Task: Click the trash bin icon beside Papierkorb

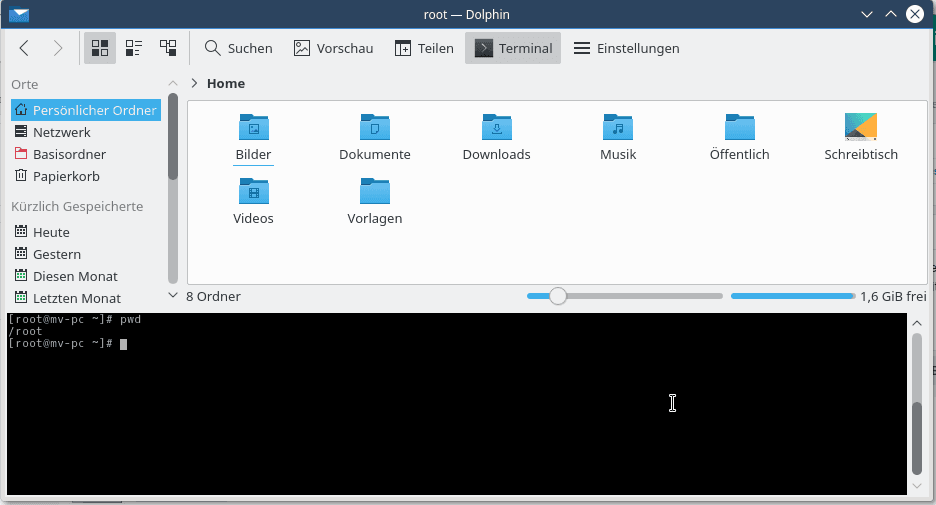Action: [x=21, y=175]
